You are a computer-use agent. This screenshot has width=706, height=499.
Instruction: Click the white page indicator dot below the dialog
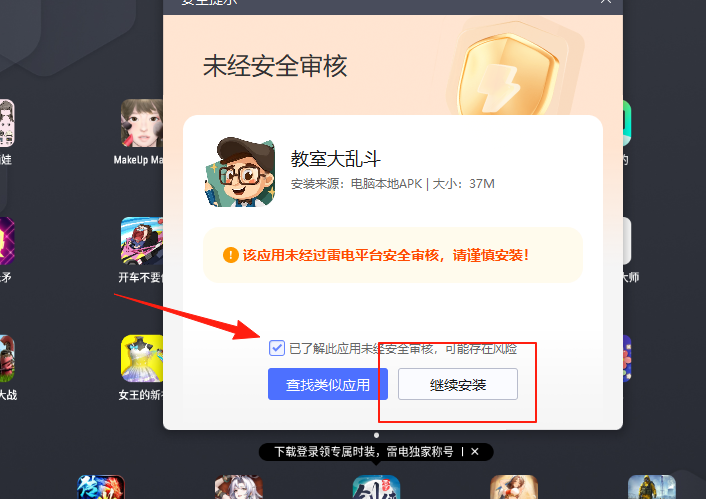[x=376, y=435]
